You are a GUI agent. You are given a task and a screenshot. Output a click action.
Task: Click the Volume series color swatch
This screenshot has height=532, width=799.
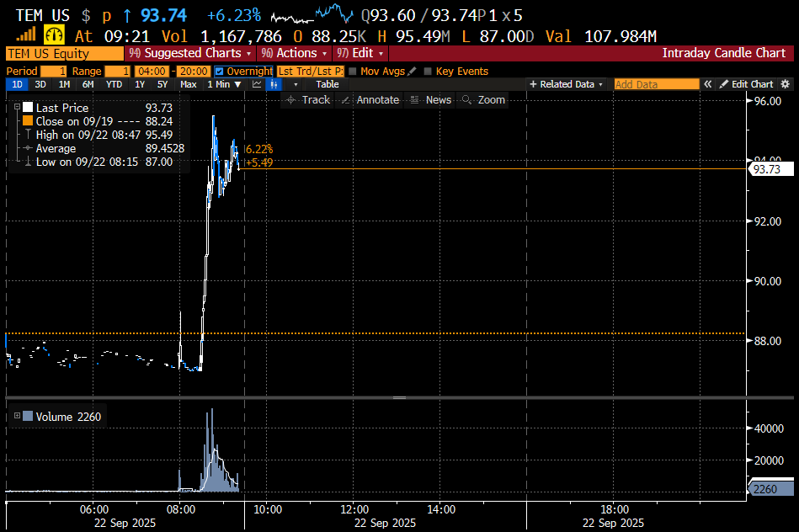click(28, 416)
